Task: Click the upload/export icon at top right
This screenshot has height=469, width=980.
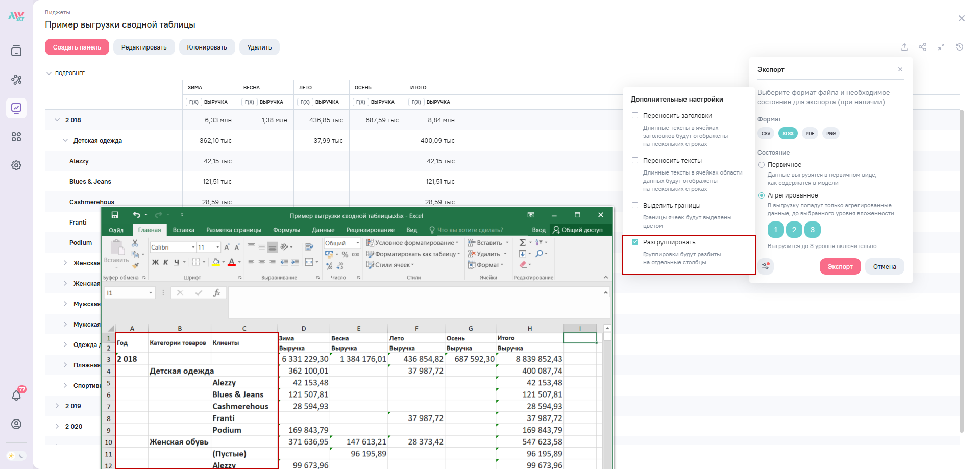Action: [904, 47]
